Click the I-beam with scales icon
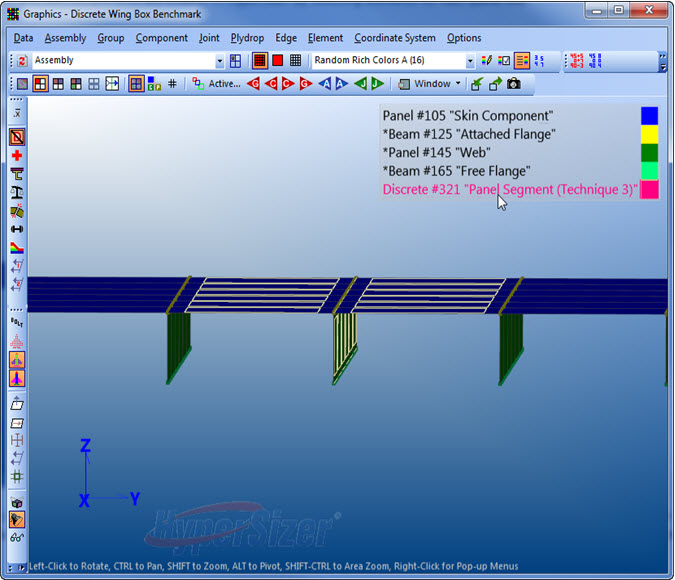The width and height of the screenshot is (675, 580). pyautogui.click(x=17, y=192)
